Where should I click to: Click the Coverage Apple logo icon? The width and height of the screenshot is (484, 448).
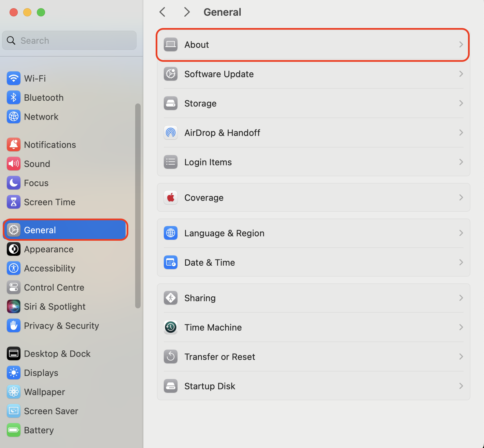point(171,198)
